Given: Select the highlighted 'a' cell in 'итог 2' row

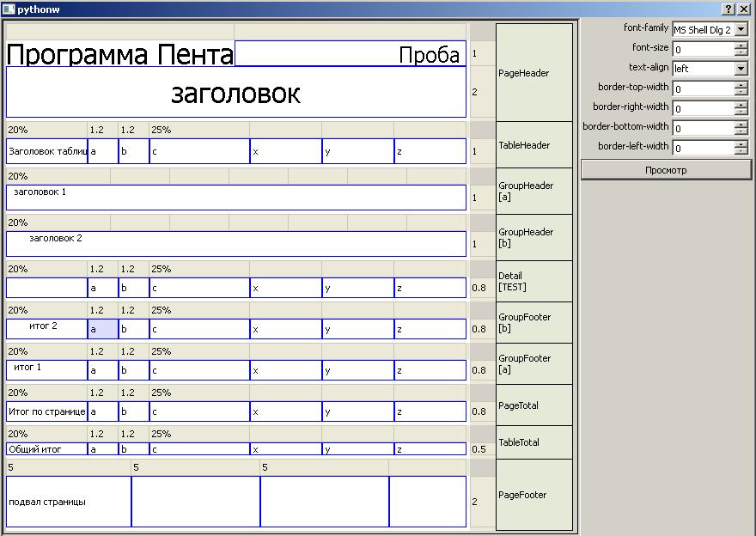Looking at the screenshot, I should (x=102, y=329).
